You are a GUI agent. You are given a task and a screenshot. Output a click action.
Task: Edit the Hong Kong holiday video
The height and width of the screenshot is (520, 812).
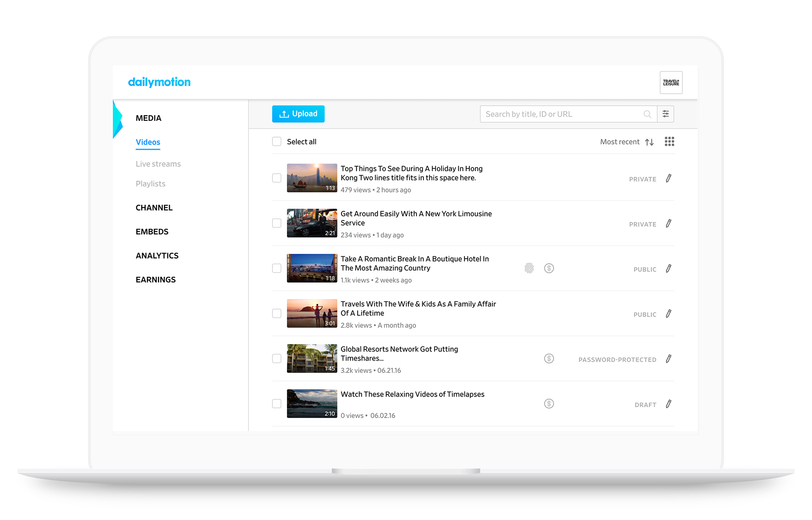[668, 178]
